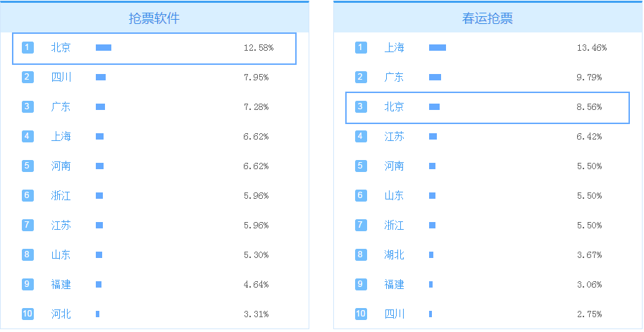Click 上海 percentage bar in 春运抢票
The image size is (644, 332).
point(438,48)
